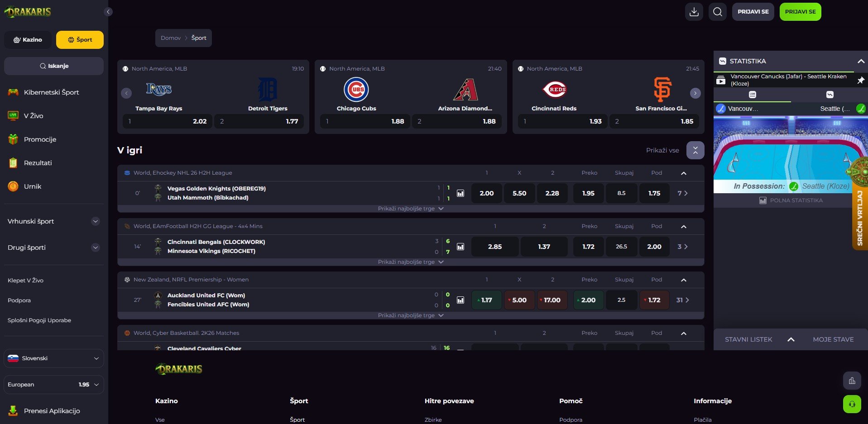Select the stats graph tab in Statistika widget
Viewport: 868px width, 424px height.
(x=830, y=95)
